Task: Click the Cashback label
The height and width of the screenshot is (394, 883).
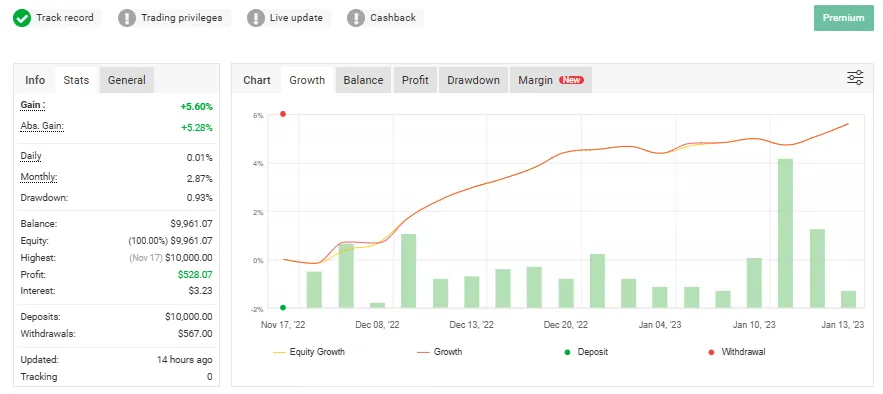Action: pyautogui.click(x=393, y=18)
